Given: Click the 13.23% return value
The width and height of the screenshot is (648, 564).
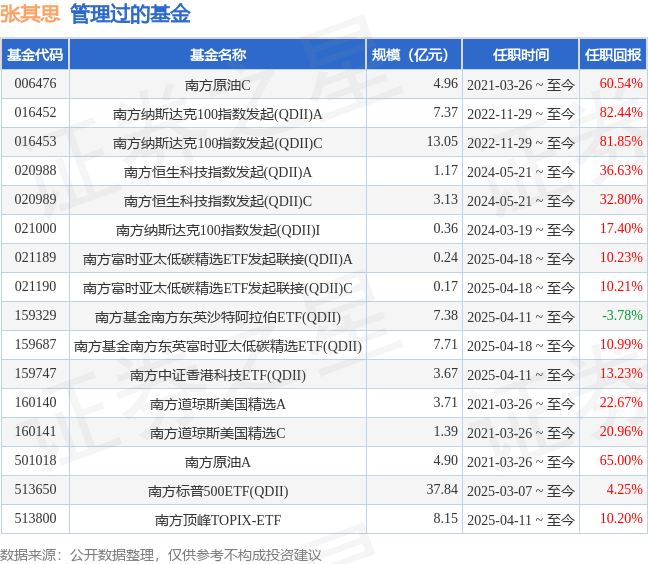Looking at the screenshot, I should 621,373.
